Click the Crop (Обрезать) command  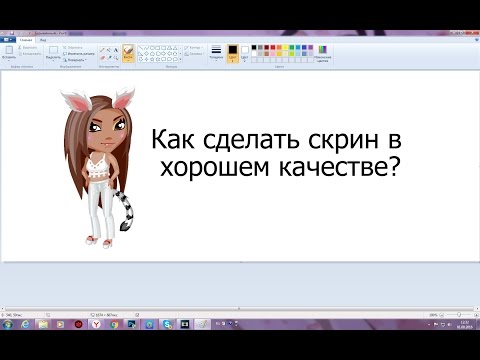pos(73,48)
